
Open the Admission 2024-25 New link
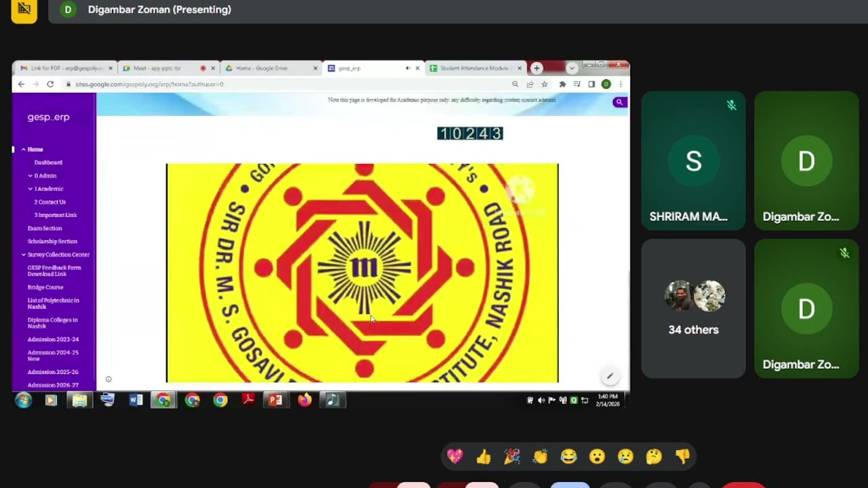[x=53, y=355]
